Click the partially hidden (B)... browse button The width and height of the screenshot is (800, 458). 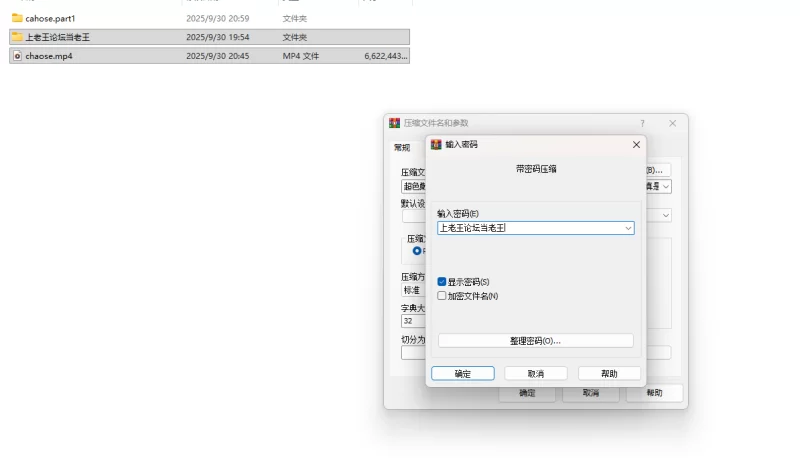tap(658, 170)
